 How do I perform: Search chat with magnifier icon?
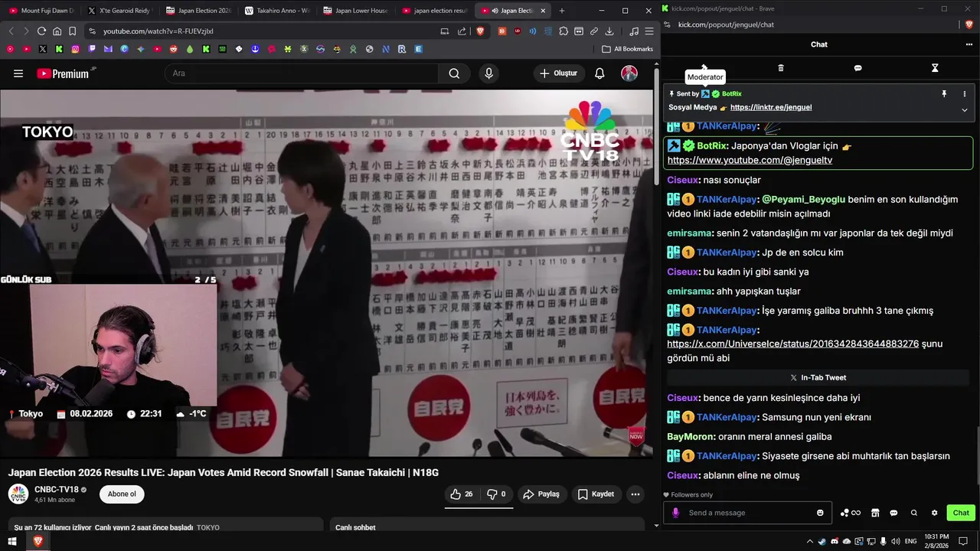coord(914,513)
